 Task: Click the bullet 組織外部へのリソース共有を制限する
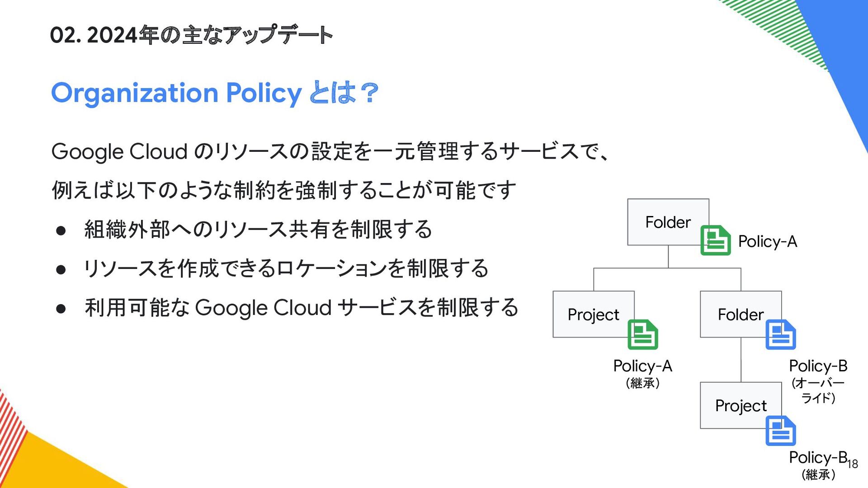pos(258,229)
